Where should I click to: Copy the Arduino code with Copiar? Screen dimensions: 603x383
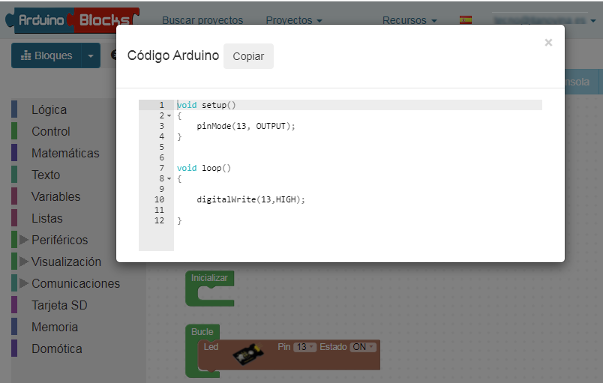click(x=248, y=56)
